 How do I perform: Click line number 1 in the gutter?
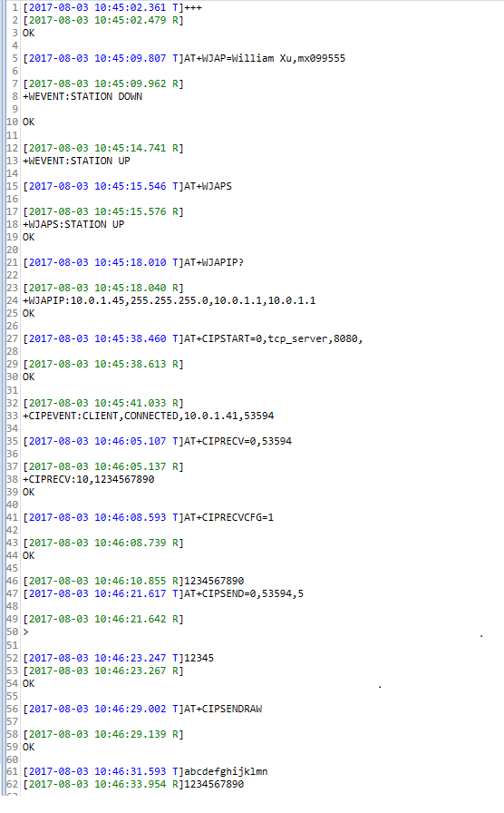tap(15, 8)
